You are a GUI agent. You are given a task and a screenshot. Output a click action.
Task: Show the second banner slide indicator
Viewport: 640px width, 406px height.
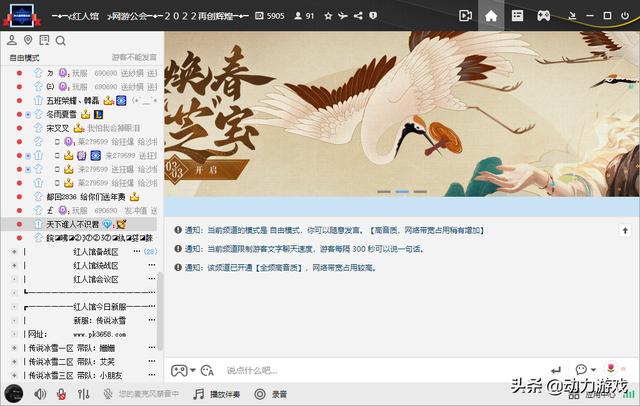402,191
